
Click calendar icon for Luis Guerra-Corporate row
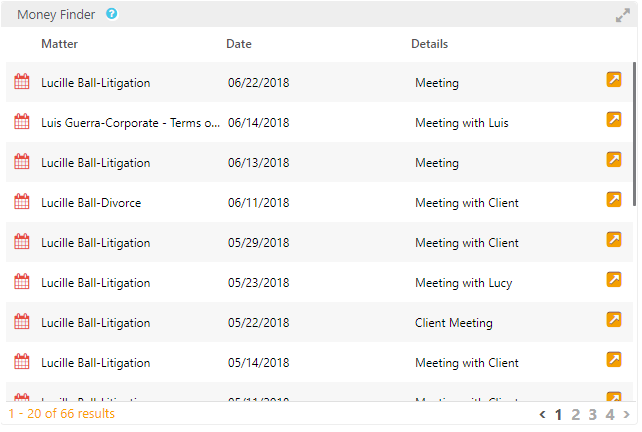coord(22,122)
